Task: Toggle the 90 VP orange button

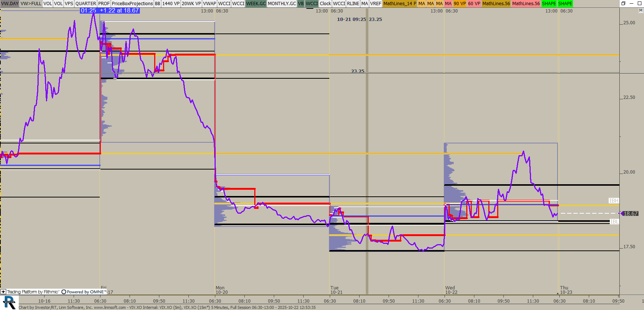Action: point(460,3)
